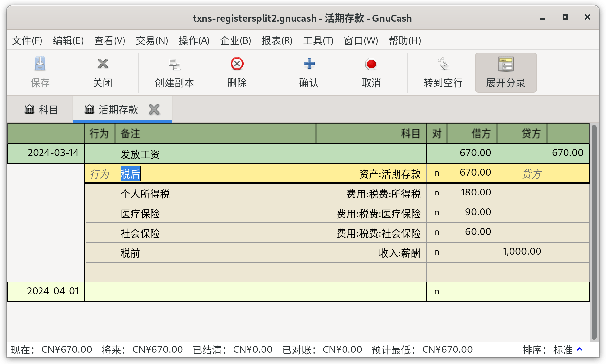Open the 交易(N) menu

[x=152, y=40]
